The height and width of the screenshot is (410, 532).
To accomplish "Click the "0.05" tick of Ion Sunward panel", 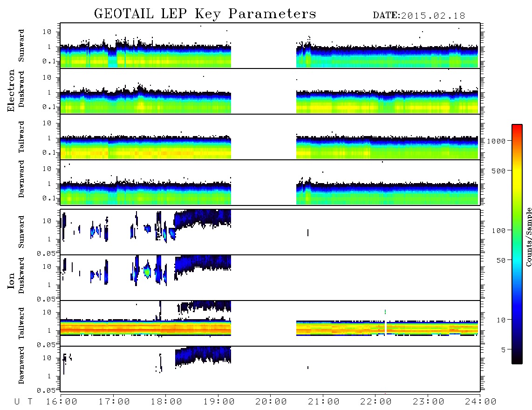I will tap(46, 253).
